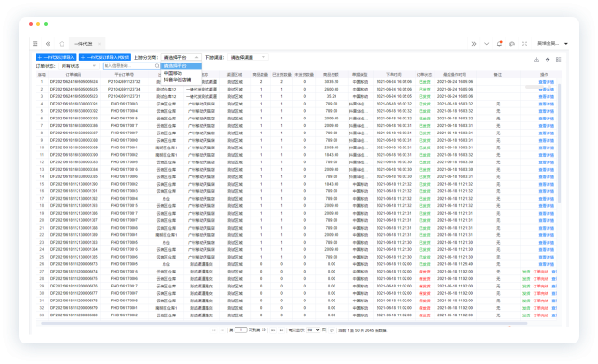Sort by the 订单编号 column header
The height and width of the screenshot is (364, 598).
(x=74, y=75)
